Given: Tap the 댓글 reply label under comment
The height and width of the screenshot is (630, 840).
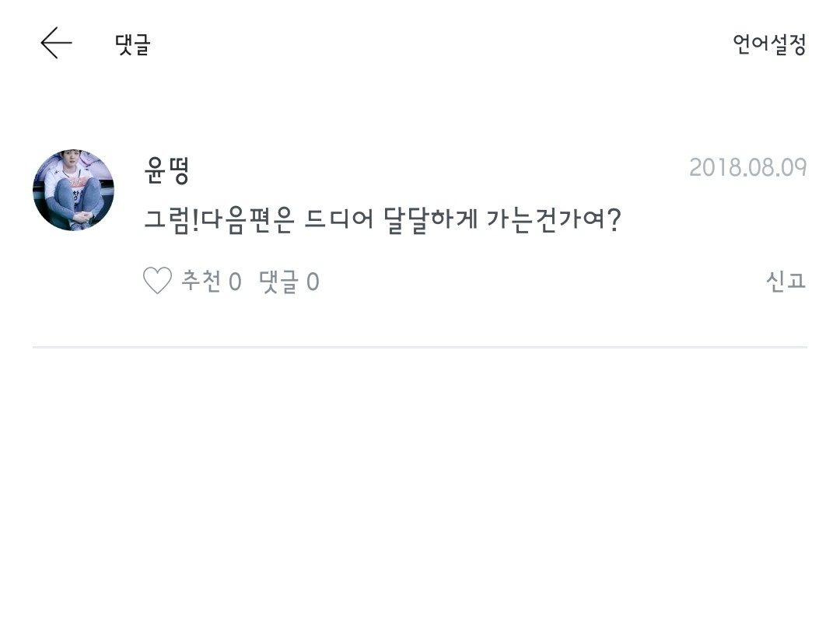Looking at the screenshot, I should pyautogui.click(x=278, y=281).
